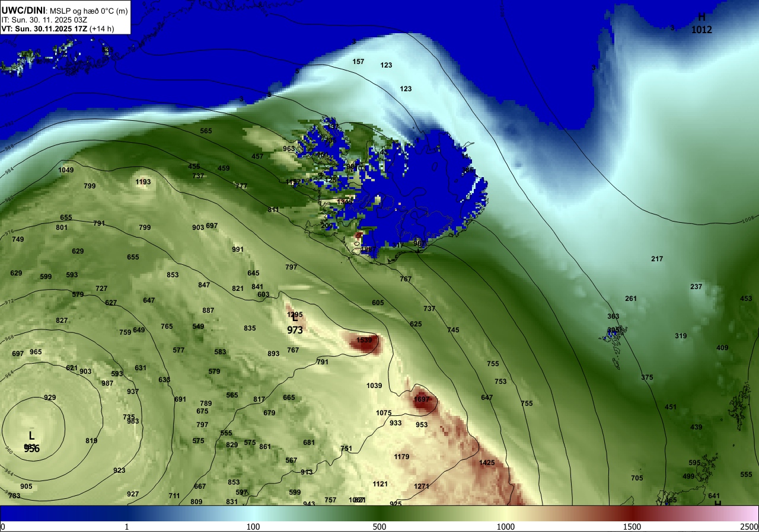The width and height of the screenshot is (759, 532).
Task: Click the 1121 height value
Action: 380,484
